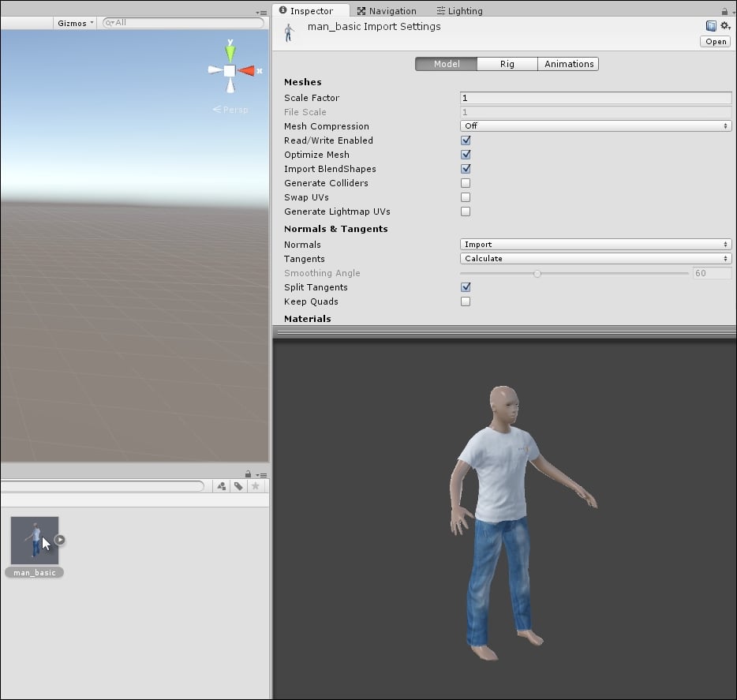Click the man_basic avatar icon in the Inspector
737x700 pixels.
pyautogui.click(x=289, y=32)
